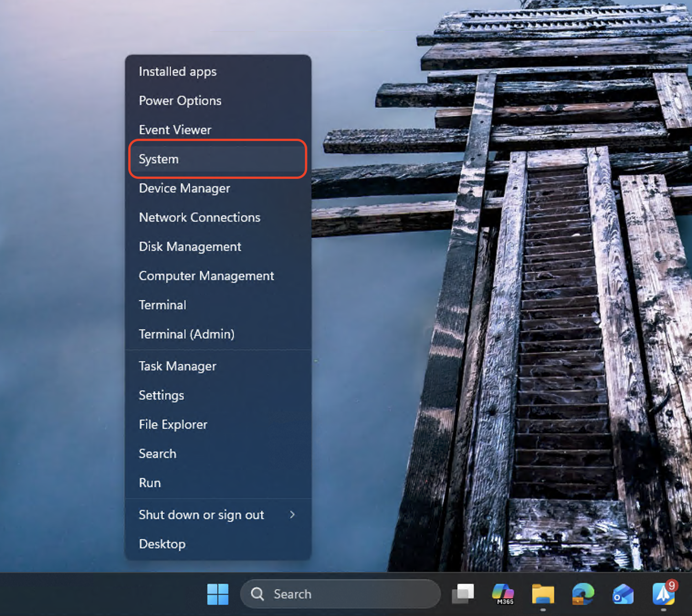692x616 pixels.
Task: Select Search in the context menu
Action: tap(218, 454)
